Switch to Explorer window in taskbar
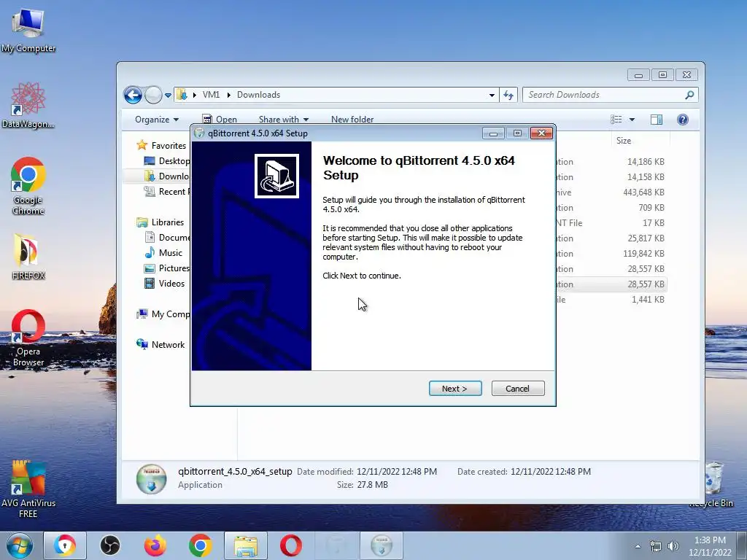This screenshot has width=747, height=560. point(246,545)
